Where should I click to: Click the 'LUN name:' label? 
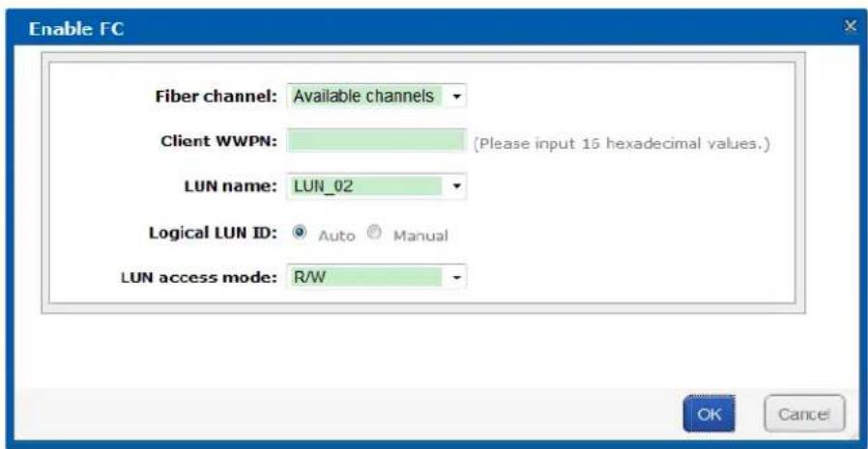tap(230, 186)
